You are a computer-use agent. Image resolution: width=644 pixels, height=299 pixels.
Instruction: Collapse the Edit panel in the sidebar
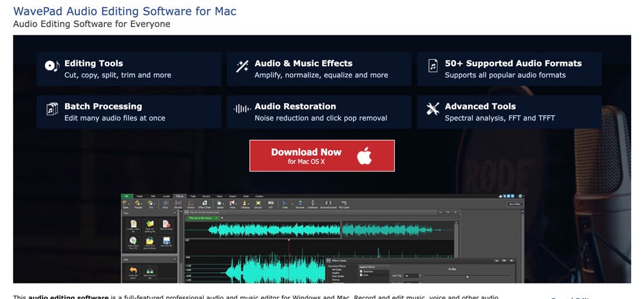(176, 258)
